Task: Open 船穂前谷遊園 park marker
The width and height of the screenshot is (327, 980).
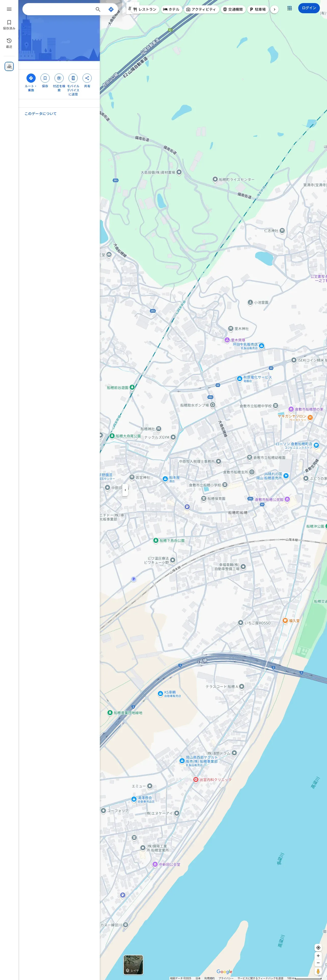Action: point(132,387)
